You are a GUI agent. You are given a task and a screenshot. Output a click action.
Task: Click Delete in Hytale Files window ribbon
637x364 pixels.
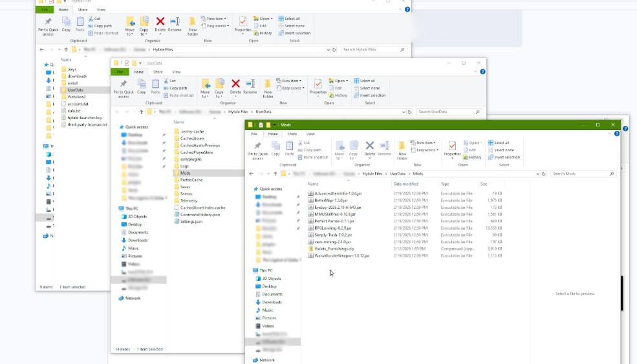[x=160, y=25]
